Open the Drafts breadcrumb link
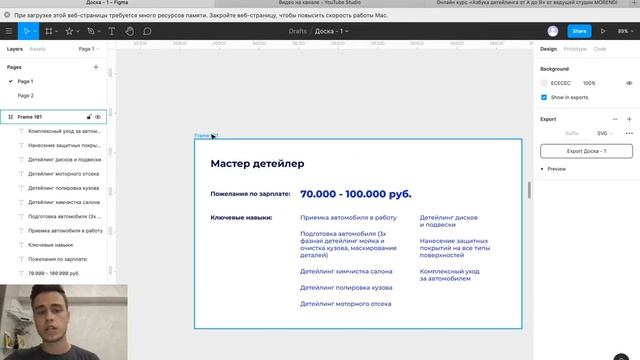 (x=298, y=31)
